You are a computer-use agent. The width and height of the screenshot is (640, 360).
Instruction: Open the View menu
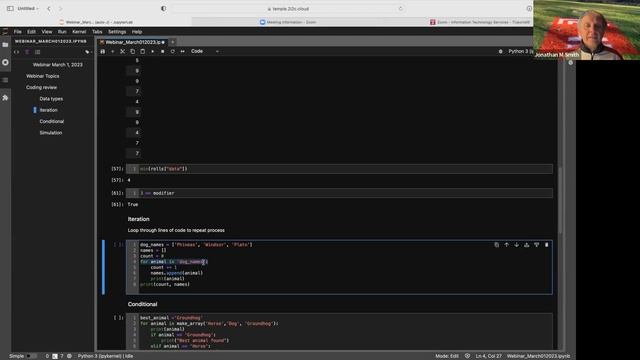(x=47, y=32)
